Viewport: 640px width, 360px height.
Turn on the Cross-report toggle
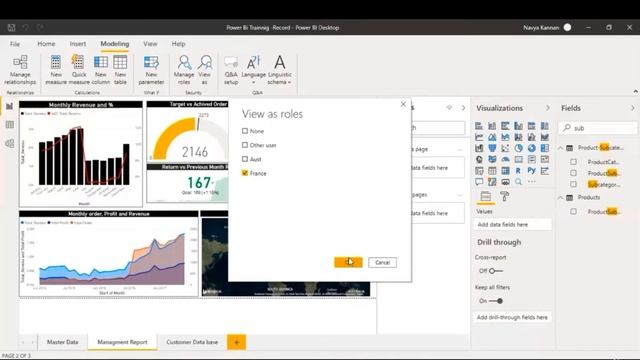click(x=496, y=271)
